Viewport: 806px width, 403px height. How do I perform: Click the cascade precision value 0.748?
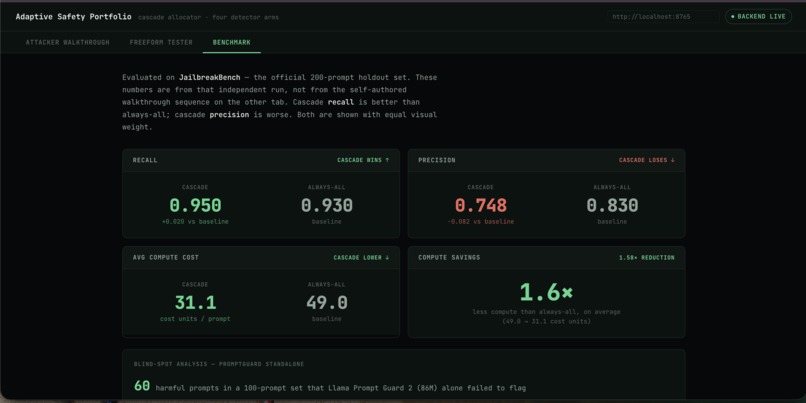click(x=481, y=205)
